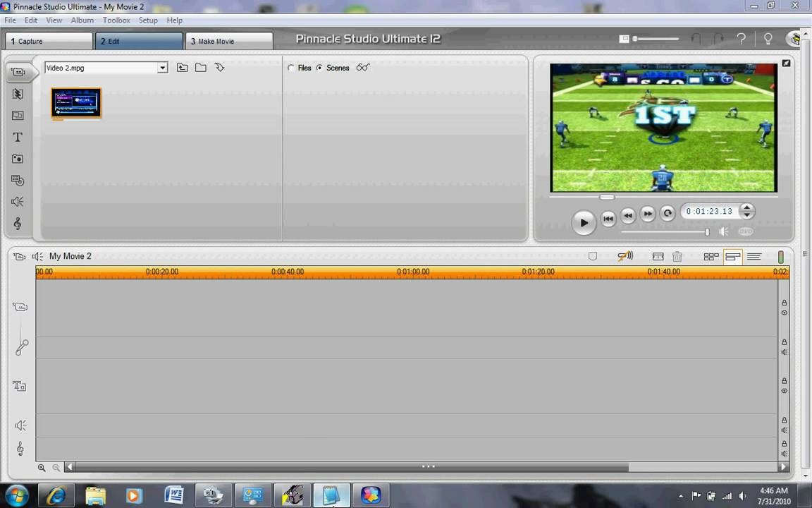812x508 pixels.
Task: Switch to Storyboard view
Action: pos(711,256)
